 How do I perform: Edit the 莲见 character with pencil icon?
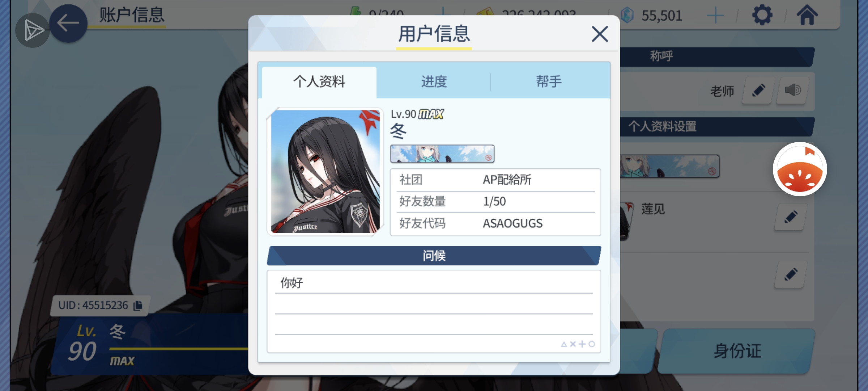click(791, 217)
